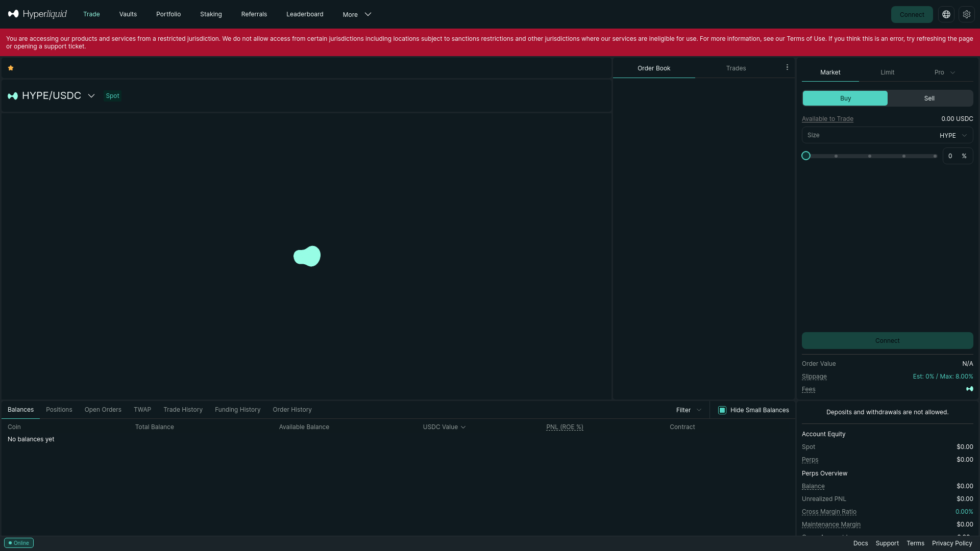The width and height of the screenshot is (980, 551).
Task: Click the Available to Trade label
Action: click(x=827, y=119)
